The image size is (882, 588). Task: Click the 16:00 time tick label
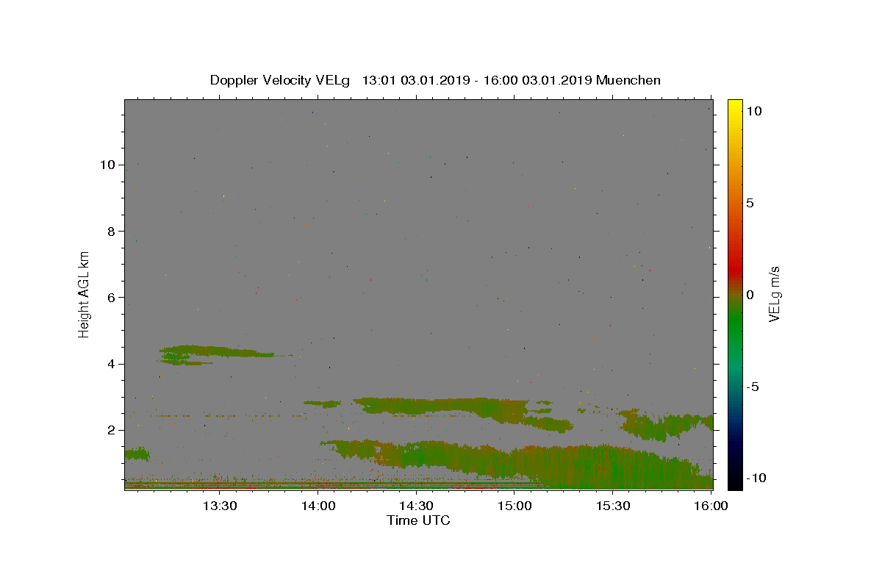point(711,506)
